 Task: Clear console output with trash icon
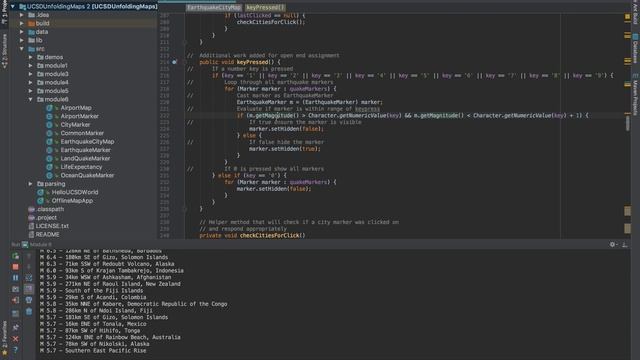click(29, 311)
